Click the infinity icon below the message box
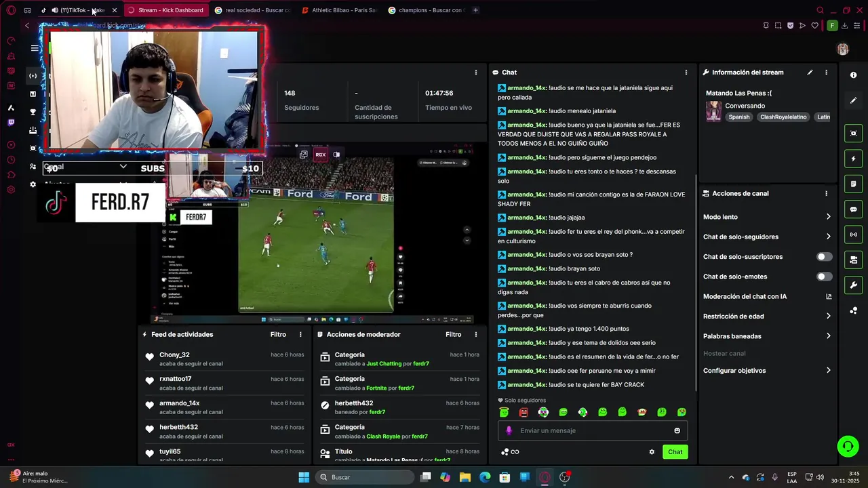 [x=515, y=452]
